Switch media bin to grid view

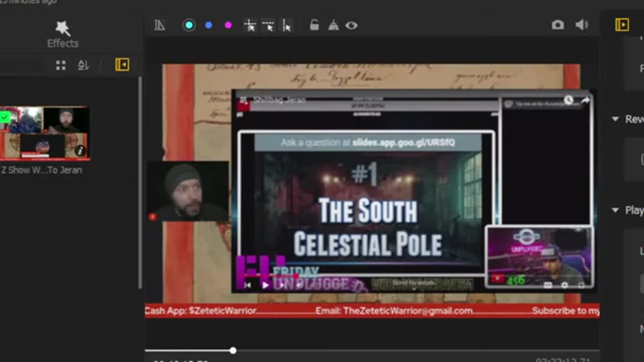(61, 65)
